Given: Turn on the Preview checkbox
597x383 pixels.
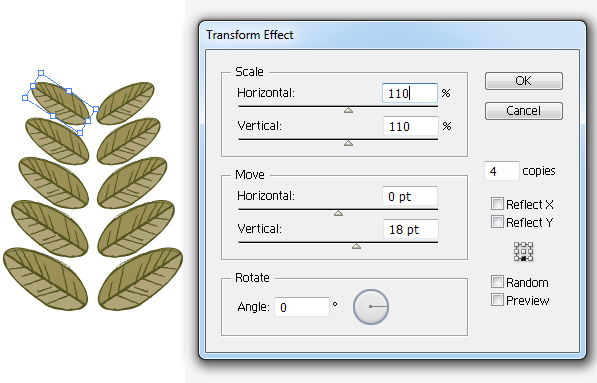Looking at the screenshot, I should pyautogui.click(x=497, y=300).
